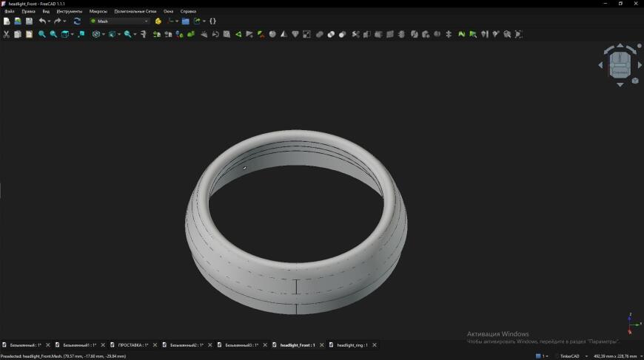Click the navigation cube face
Screen dimensions: 644x360
[x=620, y=65]
